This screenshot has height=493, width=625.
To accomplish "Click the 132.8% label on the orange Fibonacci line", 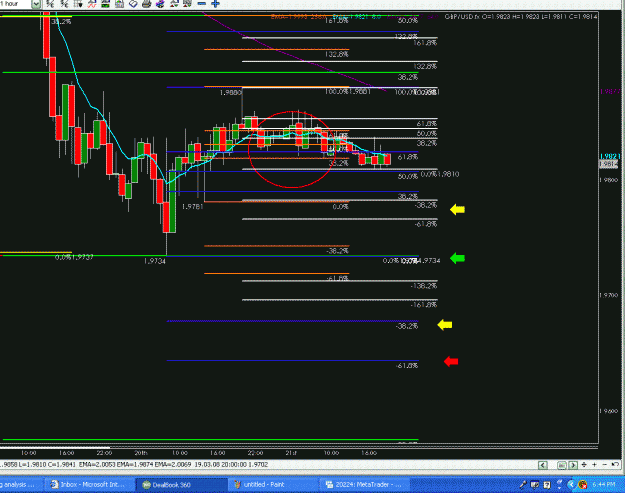I will 336,54.
